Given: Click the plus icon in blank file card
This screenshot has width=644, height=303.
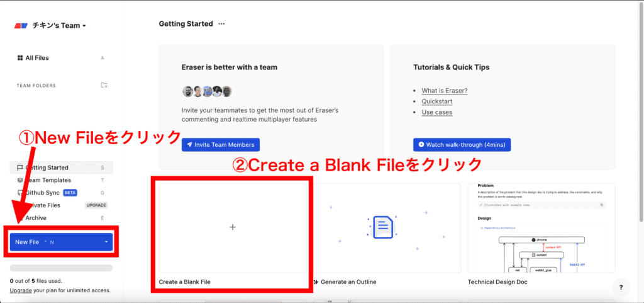Looking at the screenshot, I should pyautogui.click(x=233, y=227).
